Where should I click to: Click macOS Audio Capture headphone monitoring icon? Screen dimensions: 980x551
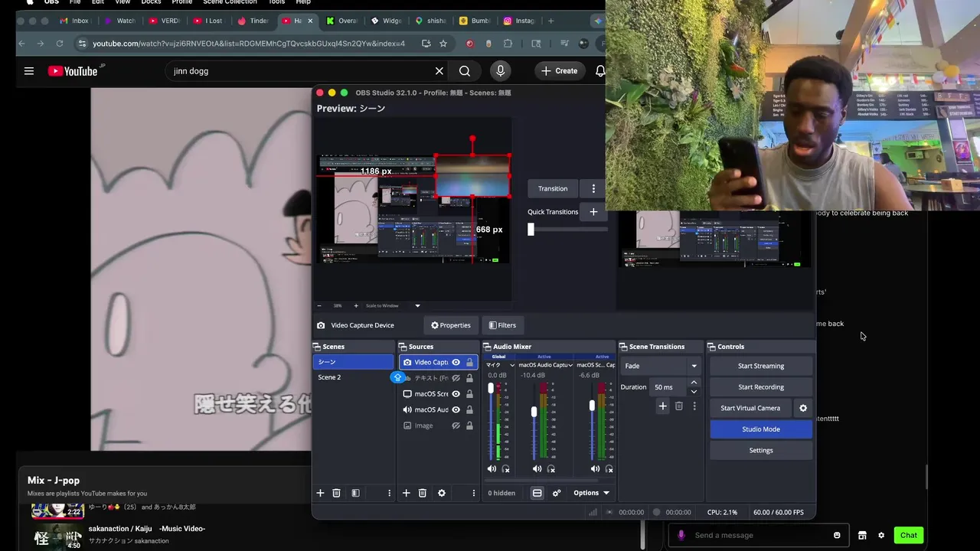[x=550, y=468]
